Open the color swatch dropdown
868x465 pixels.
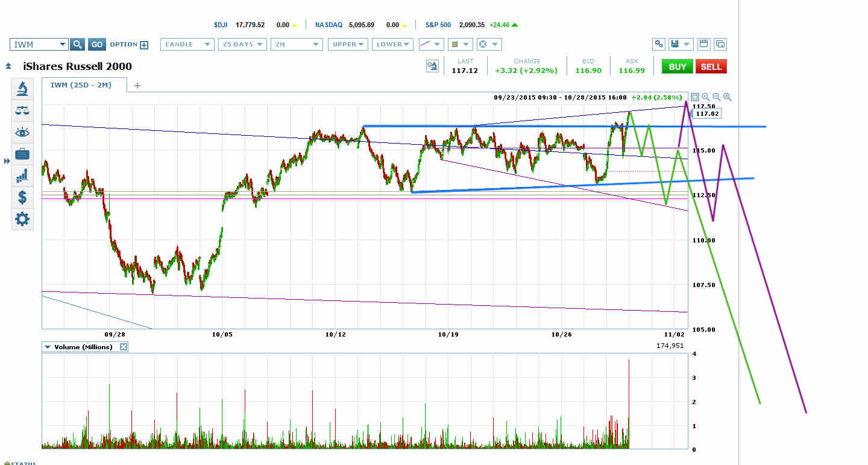[x=460, y=44]
